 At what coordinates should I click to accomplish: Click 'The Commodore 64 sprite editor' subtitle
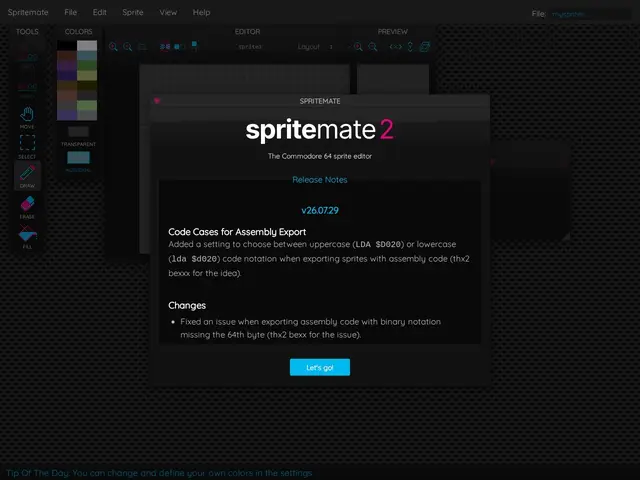tap(320, 156)
